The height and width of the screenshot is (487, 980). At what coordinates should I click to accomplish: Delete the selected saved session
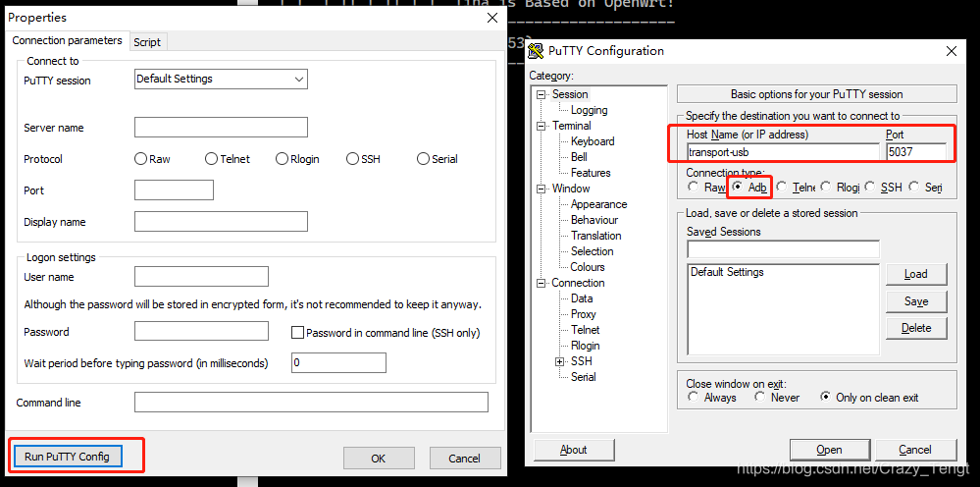915,328
